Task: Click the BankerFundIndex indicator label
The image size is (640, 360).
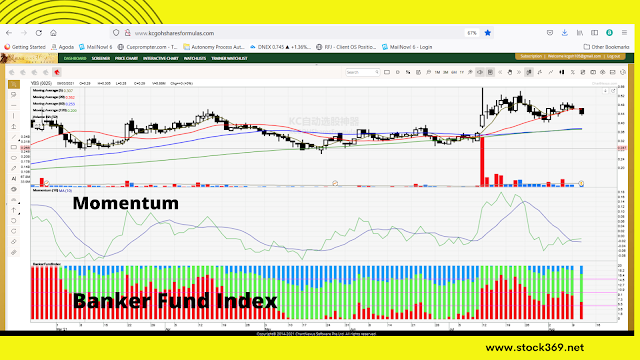Action: (x=47, y=264)
